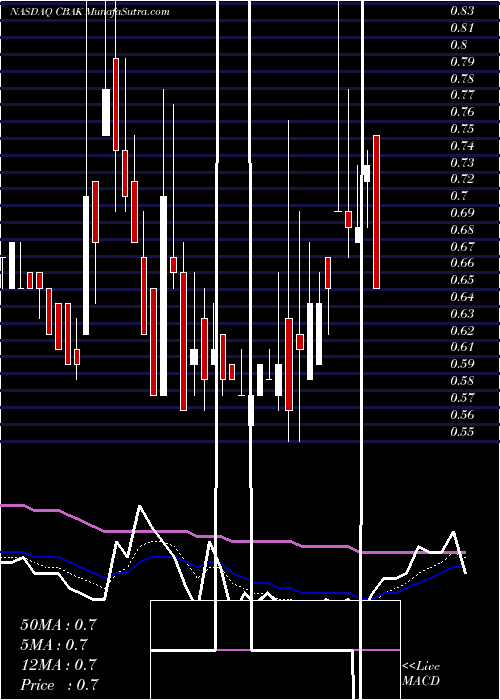Click the 5MA : 0.7 indicator readout

click(x=54, y=645)
